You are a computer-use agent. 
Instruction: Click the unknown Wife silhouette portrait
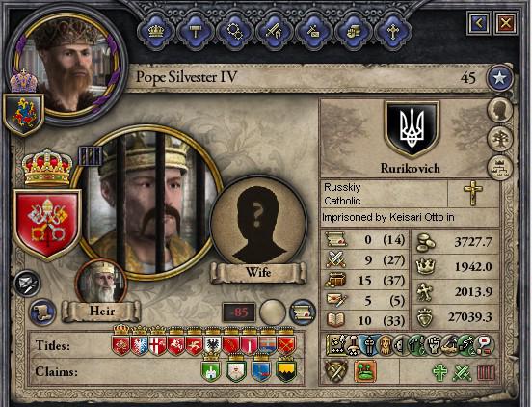[x=258, y=223]
